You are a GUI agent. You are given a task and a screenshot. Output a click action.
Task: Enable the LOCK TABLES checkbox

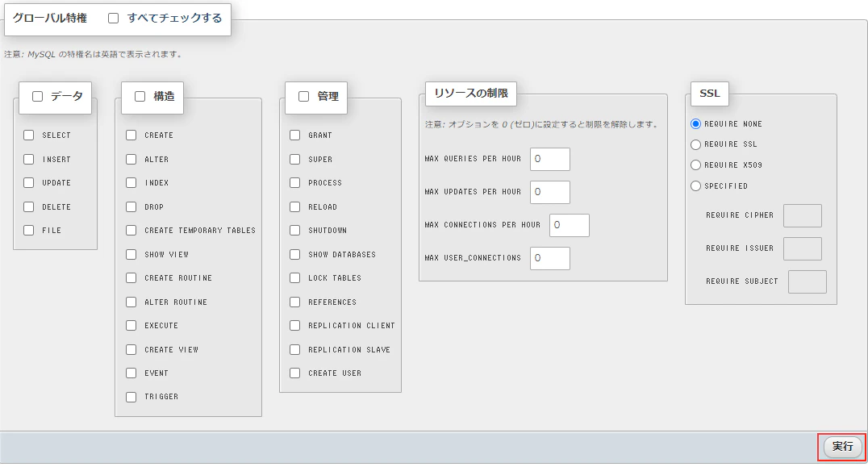click(295, 277)
